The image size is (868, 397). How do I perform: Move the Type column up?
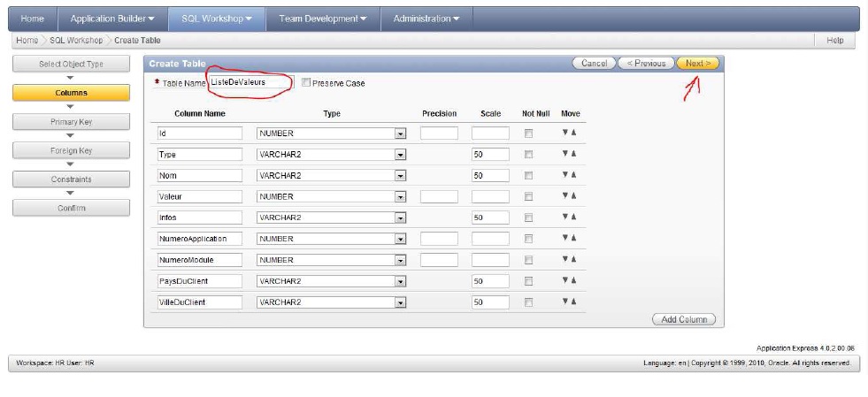pyautogui.click(x=574, y=154)
